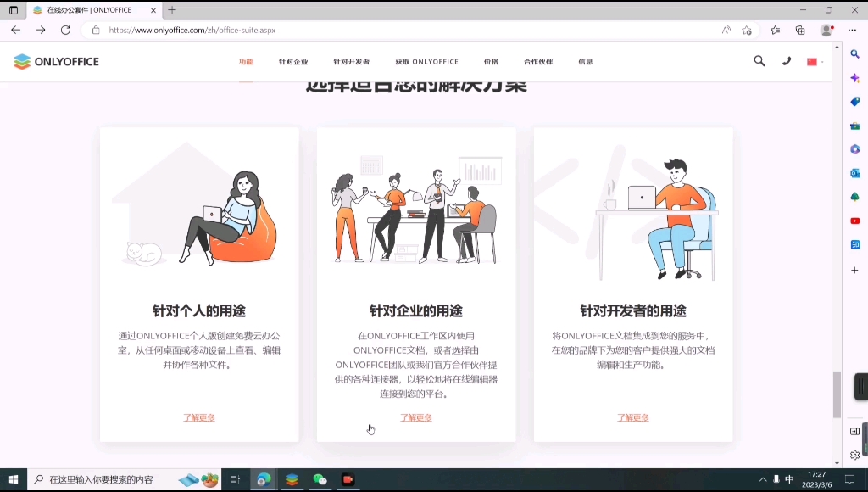868x492 pixels.
Task: Open YouTube from the Edge sidebar
Action: tap(855, 221)
